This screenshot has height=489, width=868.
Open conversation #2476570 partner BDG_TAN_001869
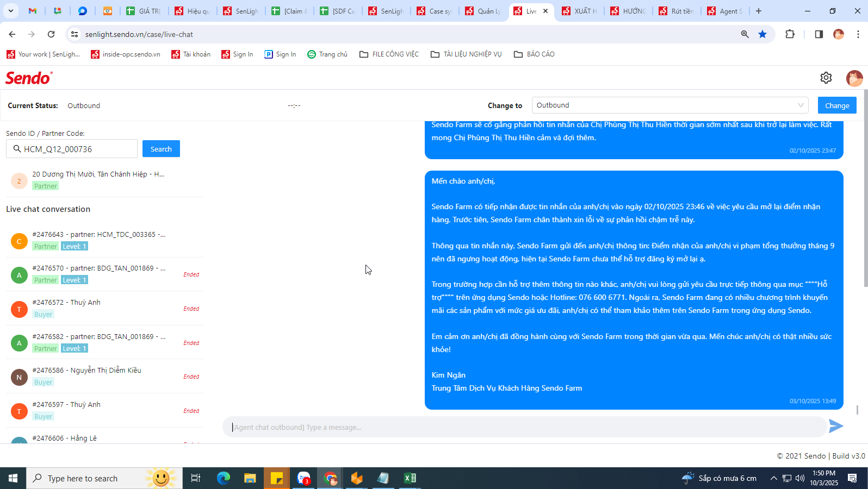pyautogui.click(x=104, y=274)
